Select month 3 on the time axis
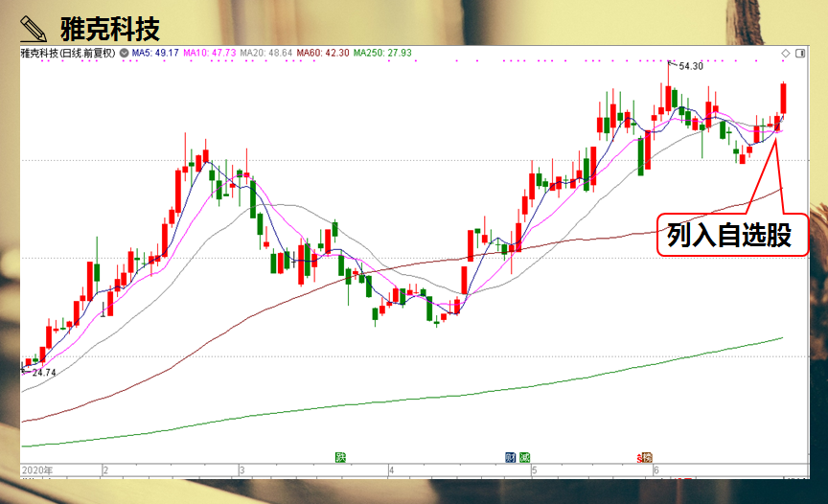The height and width of the screenshot is (504, 828). 241,470
